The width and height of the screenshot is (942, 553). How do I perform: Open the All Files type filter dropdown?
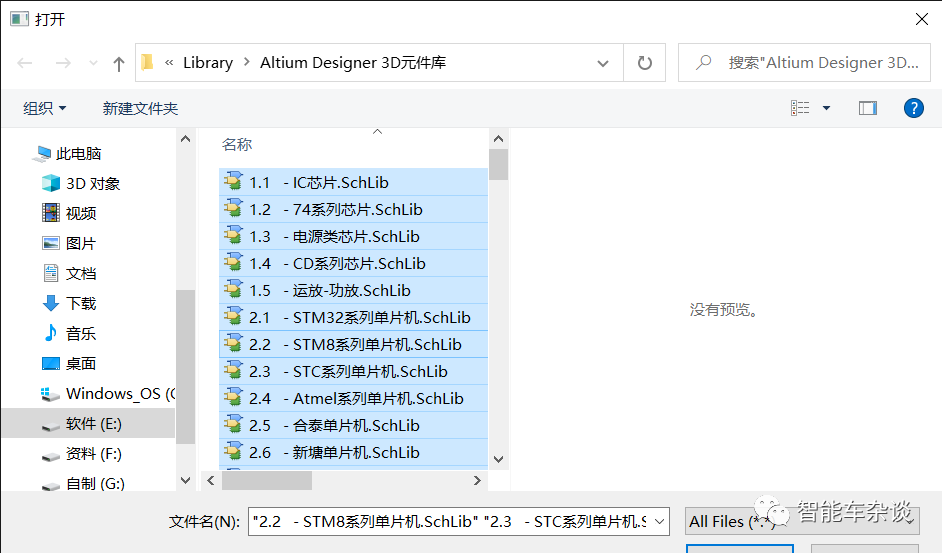click(x=803, y=521)
